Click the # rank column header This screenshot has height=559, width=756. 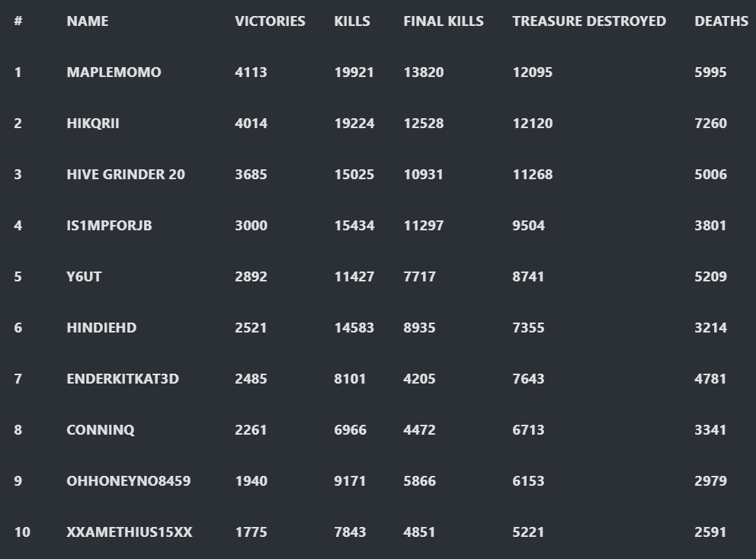18,21
